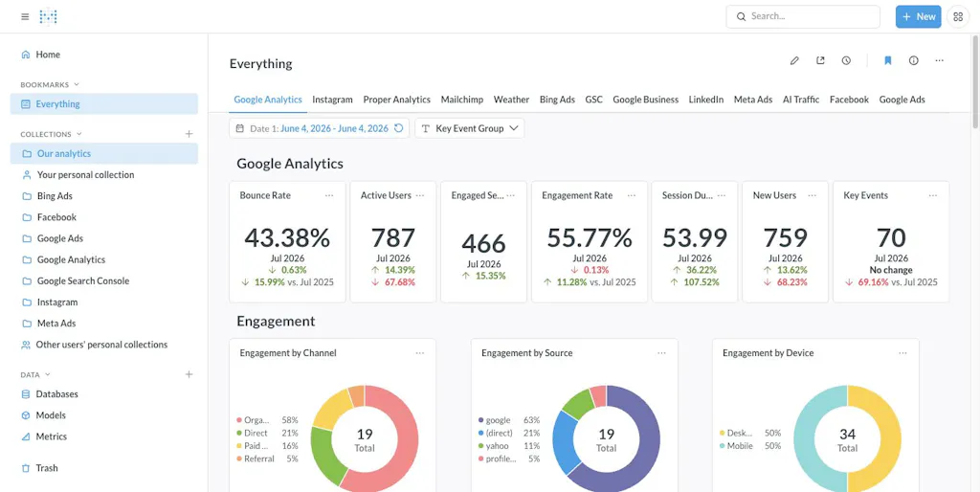Open the Google Search Console collection

[x=103, y=280]
